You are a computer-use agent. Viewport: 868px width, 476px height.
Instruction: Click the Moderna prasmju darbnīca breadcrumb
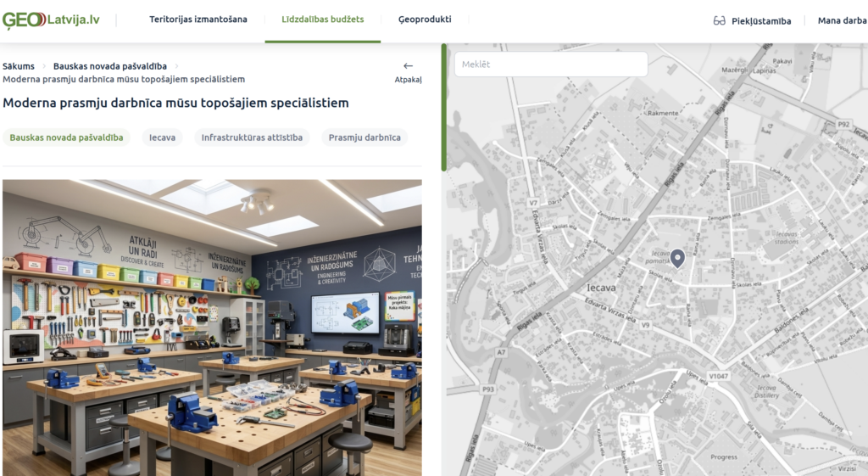(124, 79)
